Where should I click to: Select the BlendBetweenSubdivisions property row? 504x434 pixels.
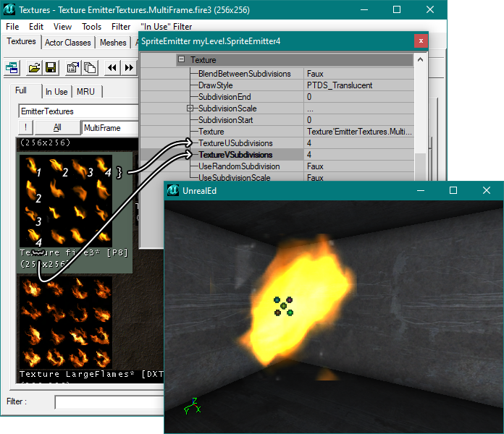point(277,74)
